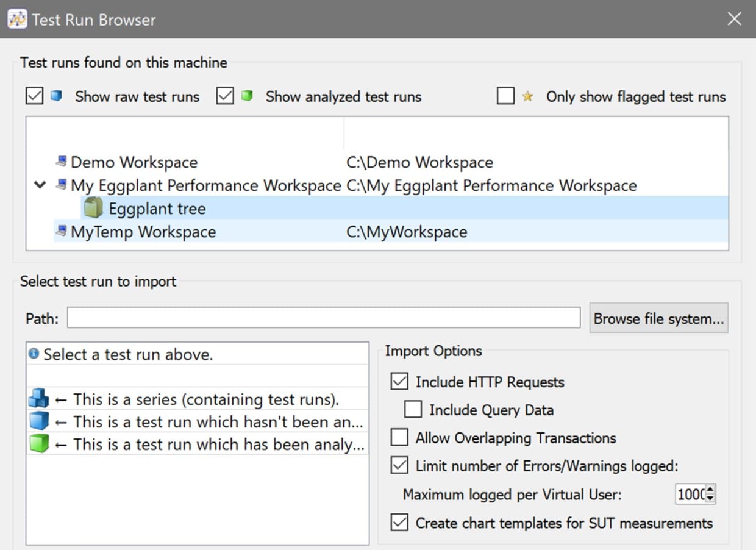Enable Include Query Data checkbox
The width and height of the screenshot is (756, 550).
413,409
